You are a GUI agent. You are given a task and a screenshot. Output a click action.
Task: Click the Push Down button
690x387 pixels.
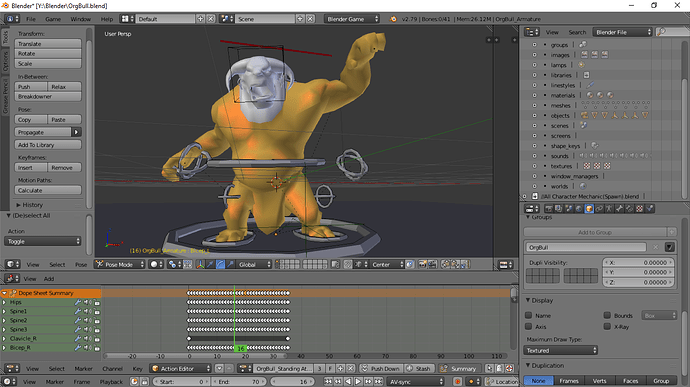coord(381,368)
